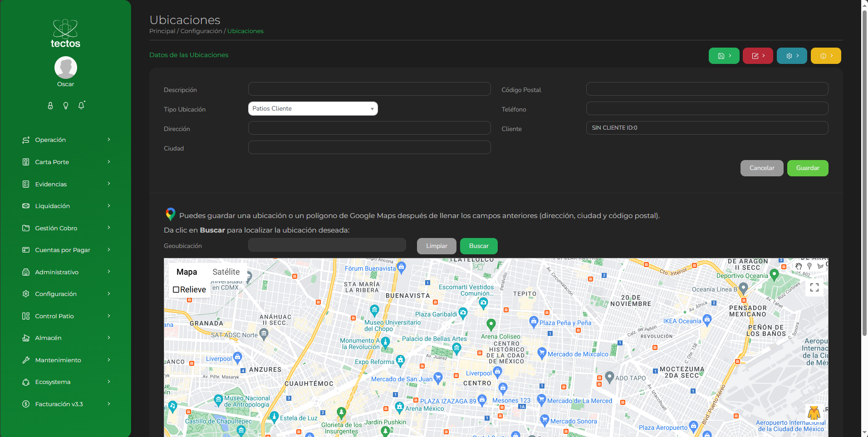Open the green save action button

723,56
